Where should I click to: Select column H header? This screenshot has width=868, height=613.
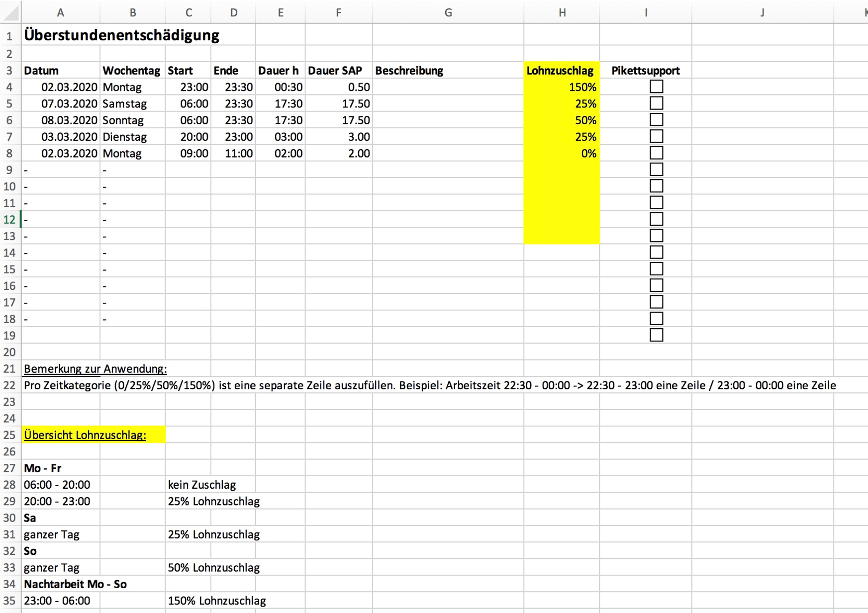coord(562,13)
